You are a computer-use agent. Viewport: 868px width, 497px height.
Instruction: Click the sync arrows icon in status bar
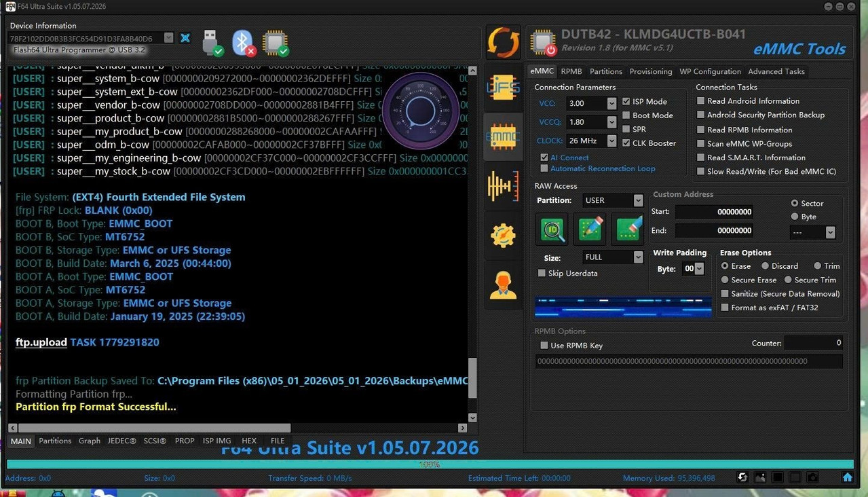click(x=742, y=478)
